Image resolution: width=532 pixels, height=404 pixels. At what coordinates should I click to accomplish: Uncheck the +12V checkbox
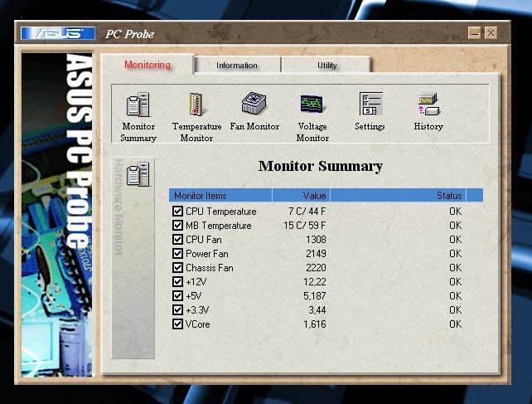click(177, 282)
